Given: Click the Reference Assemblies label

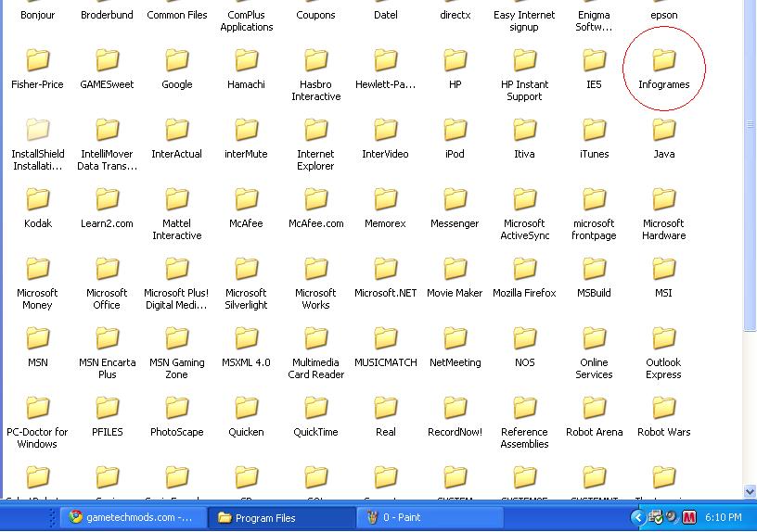Looking at the screenshot, I should [524, 437].
